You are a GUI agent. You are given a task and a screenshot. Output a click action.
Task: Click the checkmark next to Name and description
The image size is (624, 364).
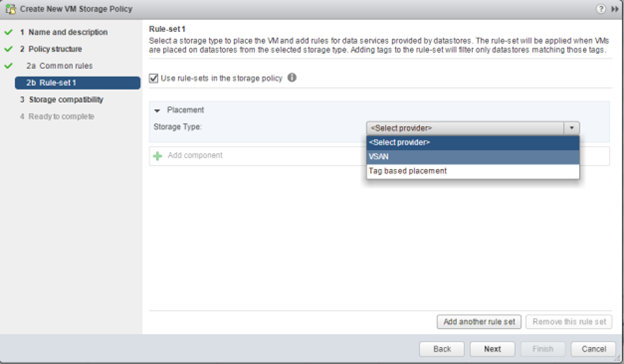tap(8, 32)
